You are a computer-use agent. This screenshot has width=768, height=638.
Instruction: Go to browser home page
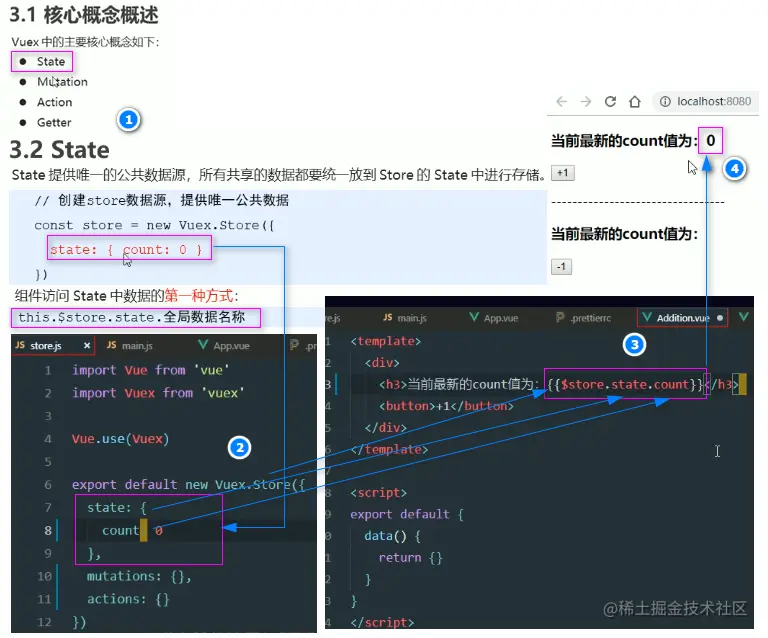pyautogui.click(x=635, y=101)
